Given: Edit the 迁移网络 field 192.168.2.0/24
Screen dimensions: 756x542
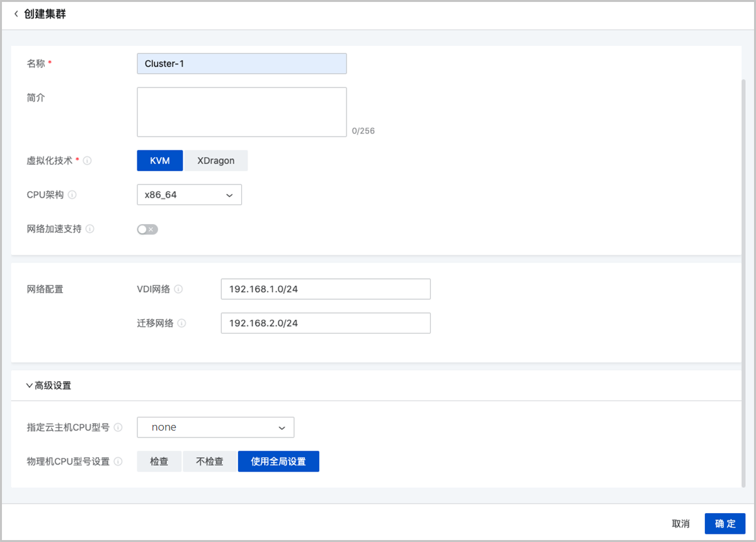Looking at the screenshot, I should click(326, 324).
